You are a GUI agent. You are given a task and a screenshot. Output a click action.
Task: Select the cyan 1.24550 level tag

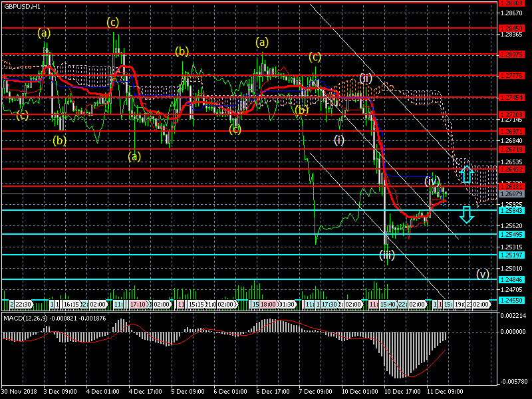tap(511, 301)
